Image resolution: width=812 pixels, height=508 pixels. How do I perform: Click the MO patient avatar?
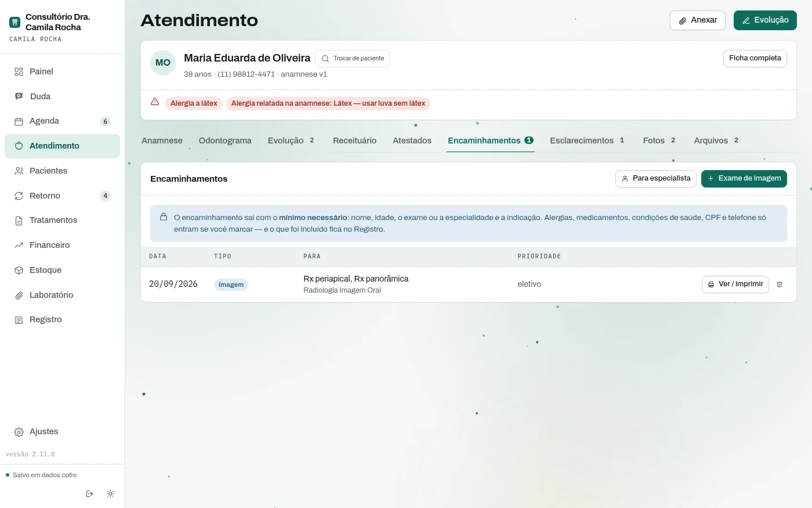click(x=163, y=63)
